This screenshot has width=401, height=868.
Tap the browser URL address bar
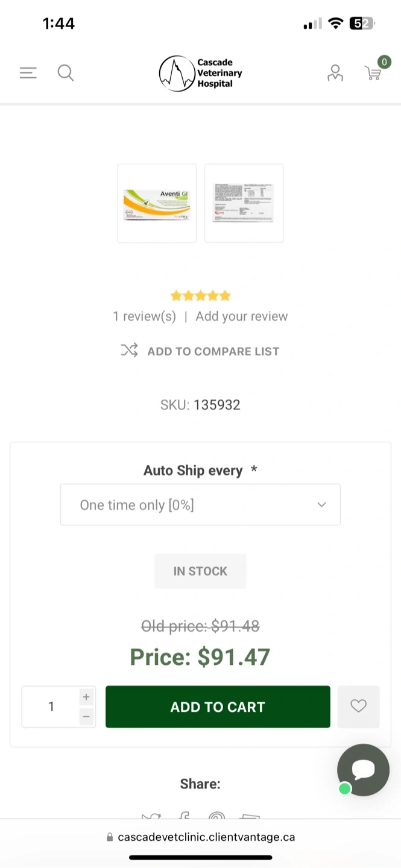pos(200,837)
